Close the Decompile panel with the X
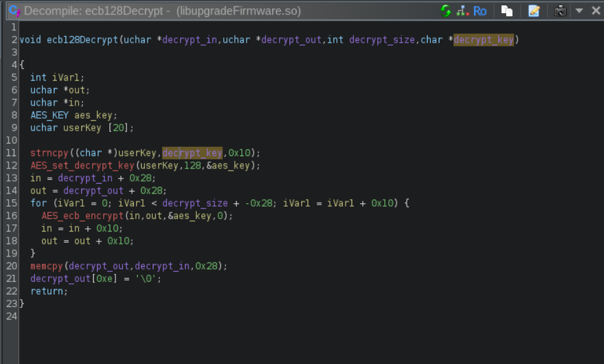This screenshot has width=604, height=364. pyautogui.click(x=595, y=10)
